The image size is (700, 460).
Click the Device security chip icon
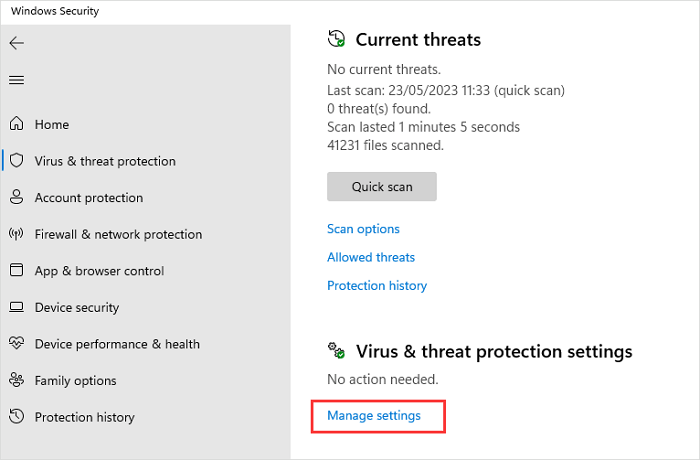coord(16,308)
